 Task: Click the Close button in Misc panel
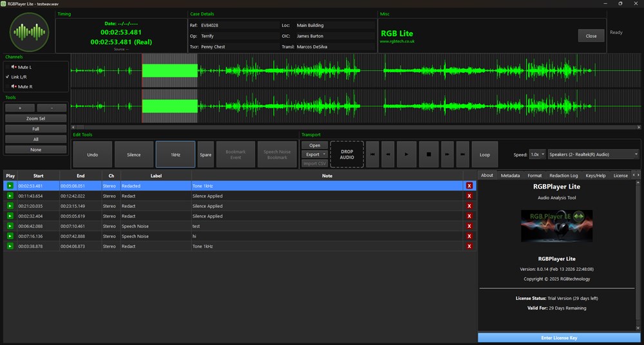tap(591, 36)
